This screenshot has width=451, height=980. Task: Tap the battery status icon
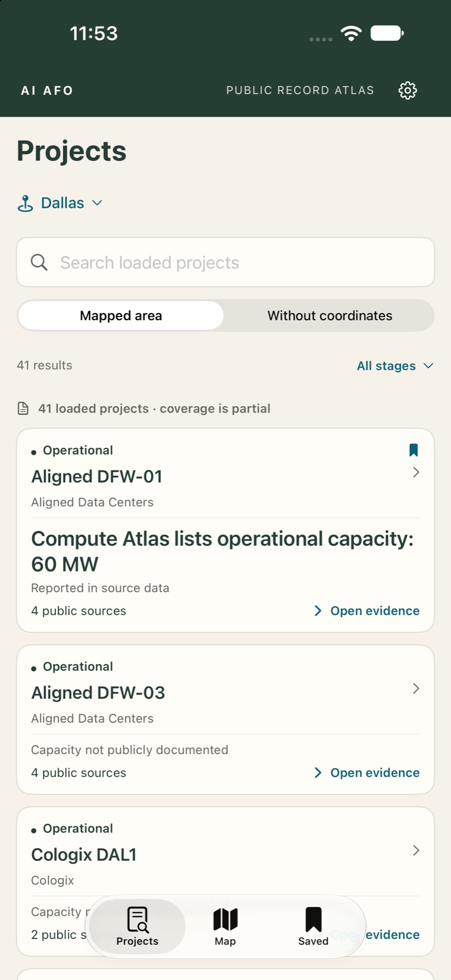(387, 33)
